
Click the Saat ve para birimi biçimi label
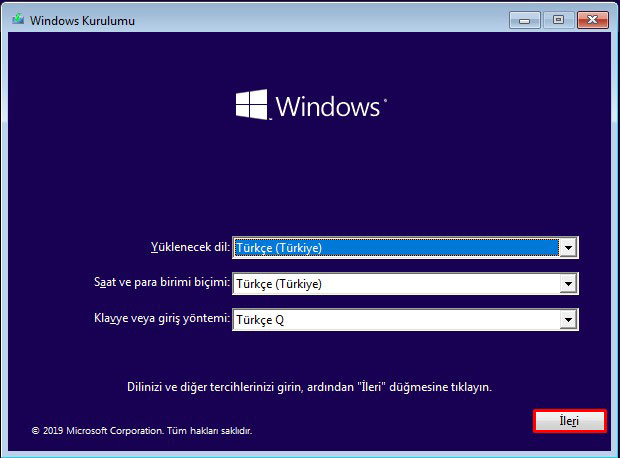(162, 282)
